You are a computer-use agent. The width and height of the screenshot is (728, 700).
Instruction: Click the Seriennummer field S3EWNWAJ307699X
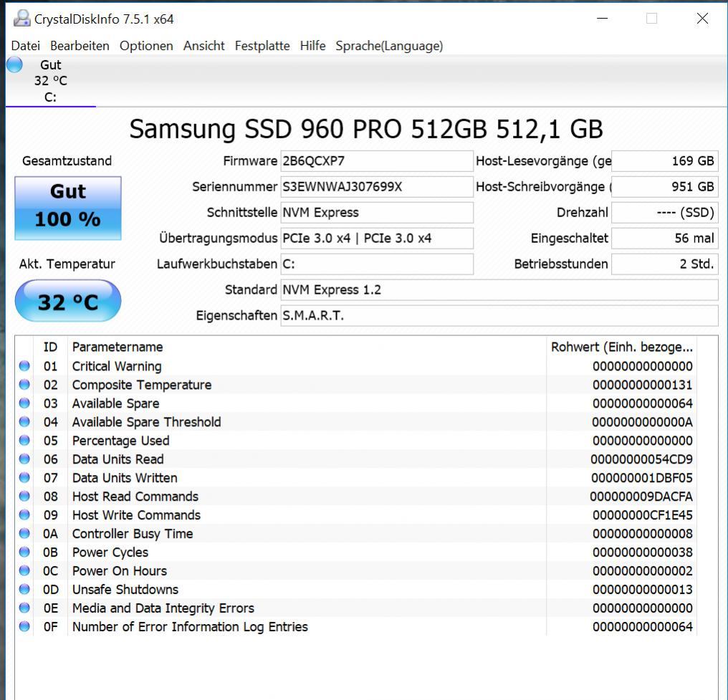[376, 186]
